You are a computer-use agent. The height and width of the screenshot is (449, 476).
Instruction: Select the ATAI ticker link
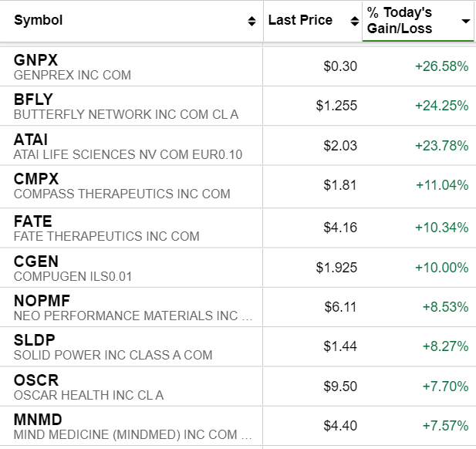[31, 140]
